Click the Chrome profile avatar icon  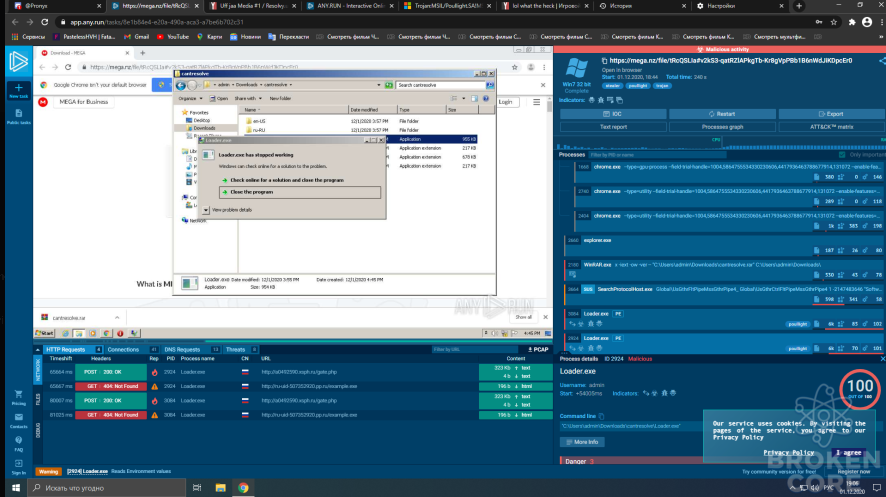[x=867, y=22]
